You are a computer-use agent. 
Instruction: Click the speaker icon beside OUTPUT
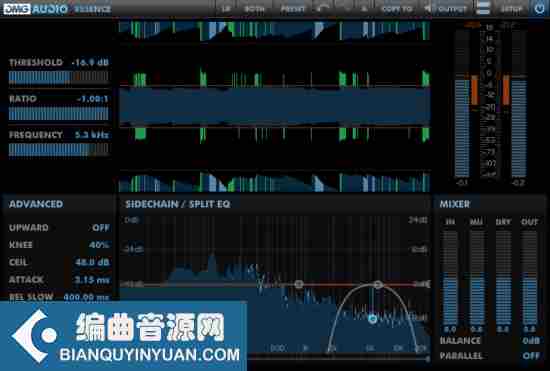pyautogui.click(x=428, y=8)
